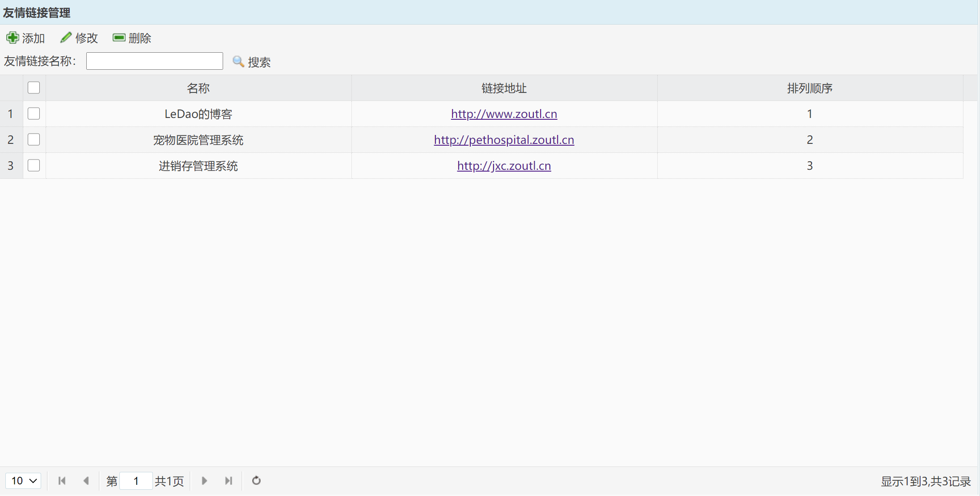The height and width of the screenshot is (496, 980).
Task: Jump to last page arrow
Action: coord(228,481)
